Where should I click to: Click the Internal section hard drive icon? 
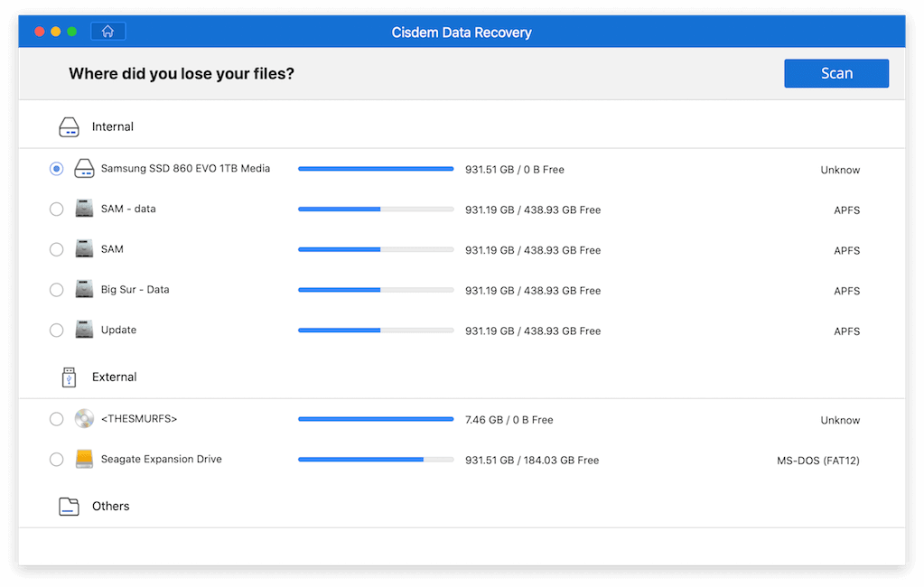click(69, 126)
